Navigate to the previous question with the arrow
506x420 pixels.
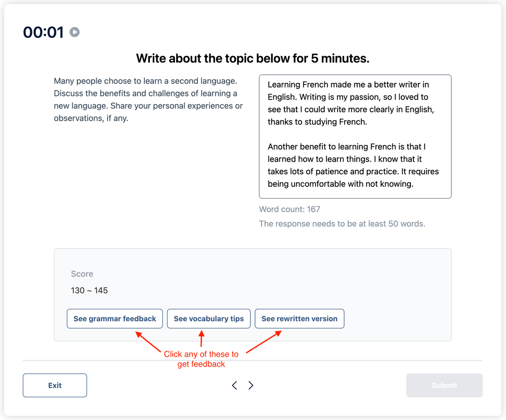[234, 385]
